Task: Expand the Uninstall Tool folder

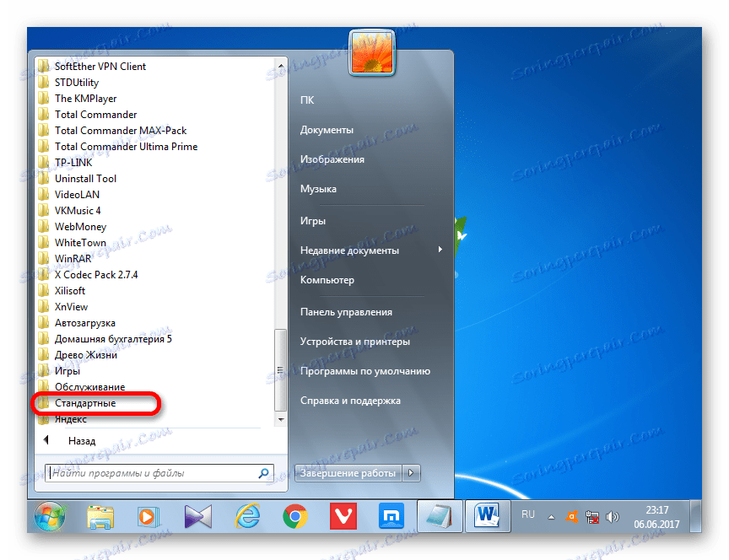Action: [x=85, y=179]
